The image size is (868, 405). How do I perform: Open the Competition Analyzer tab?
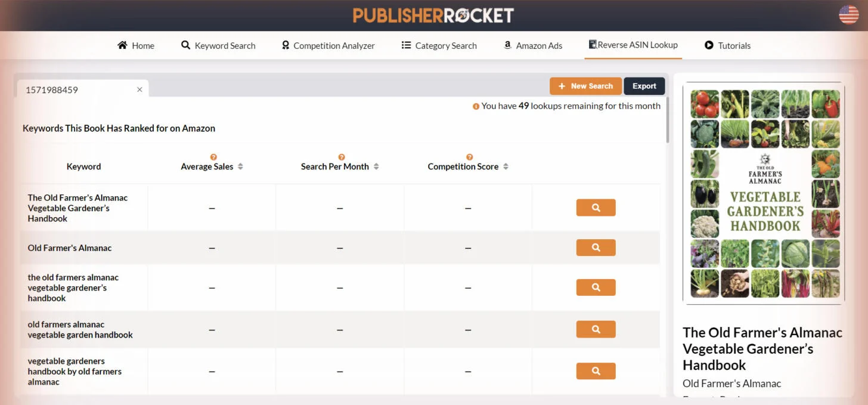pyautogui.click(x=328, y=45)
